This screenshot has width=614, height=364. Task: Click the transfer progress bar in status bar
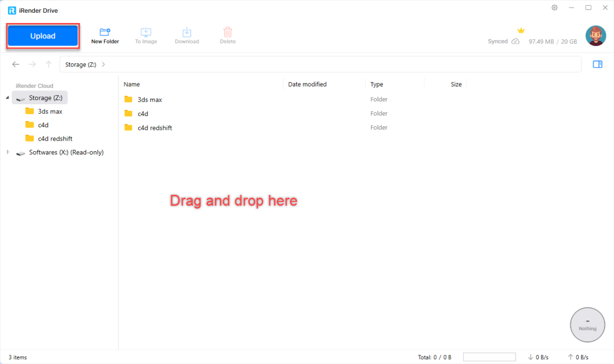tap(489, 357)
